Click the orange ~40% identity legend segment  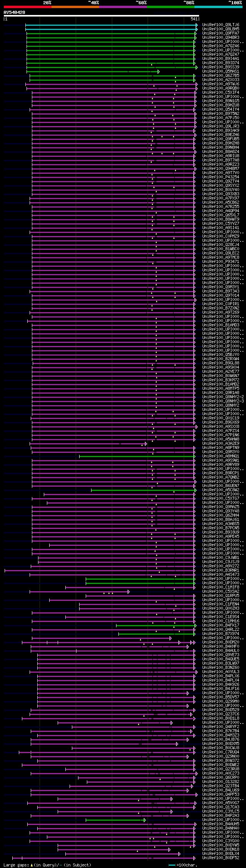75,7
